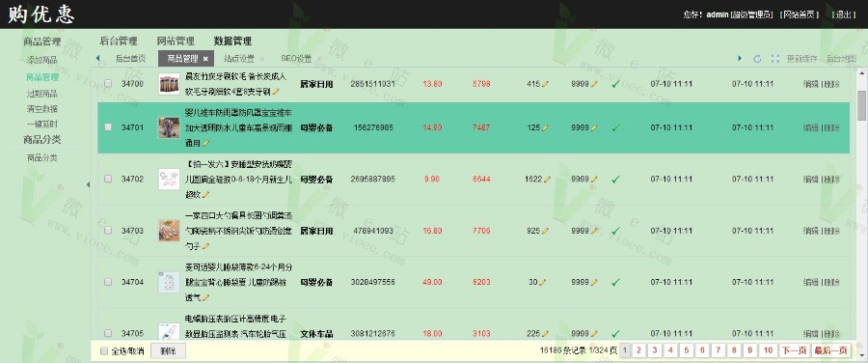The height and width of the screenshot is (363, 868).
Task: Open the thumbnail of product 34703
Action: point(169,231)
